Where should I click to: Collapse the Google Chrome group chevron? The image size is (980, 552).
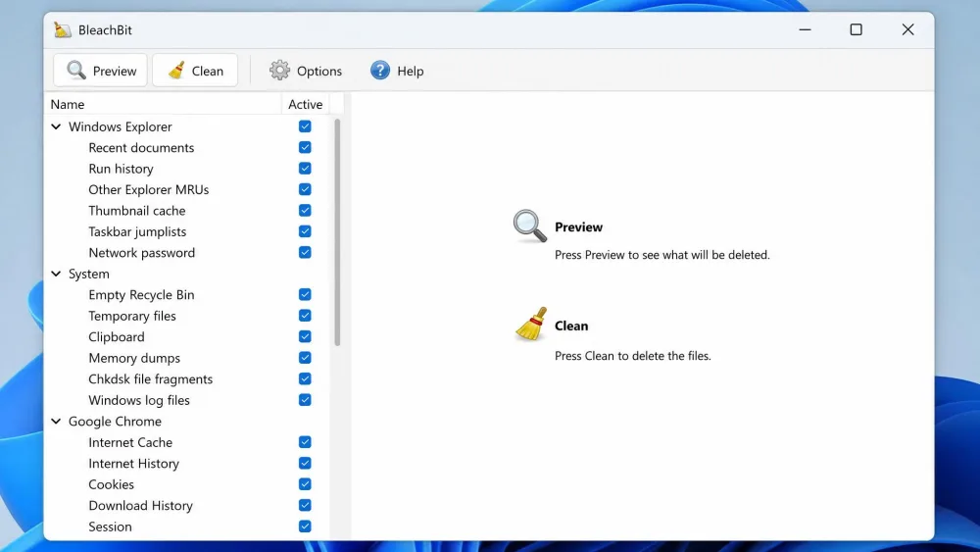(56, 422)
